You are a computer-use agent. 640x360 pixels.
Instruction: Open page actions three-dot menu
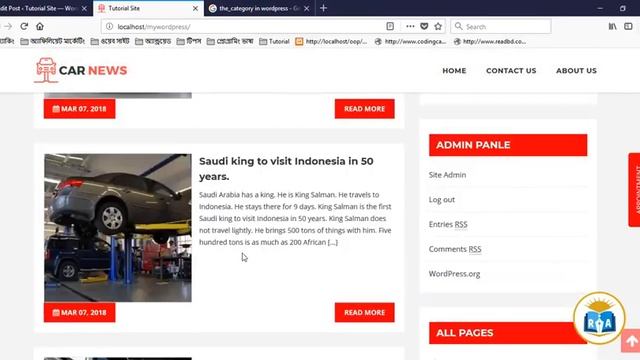(410, 27)
